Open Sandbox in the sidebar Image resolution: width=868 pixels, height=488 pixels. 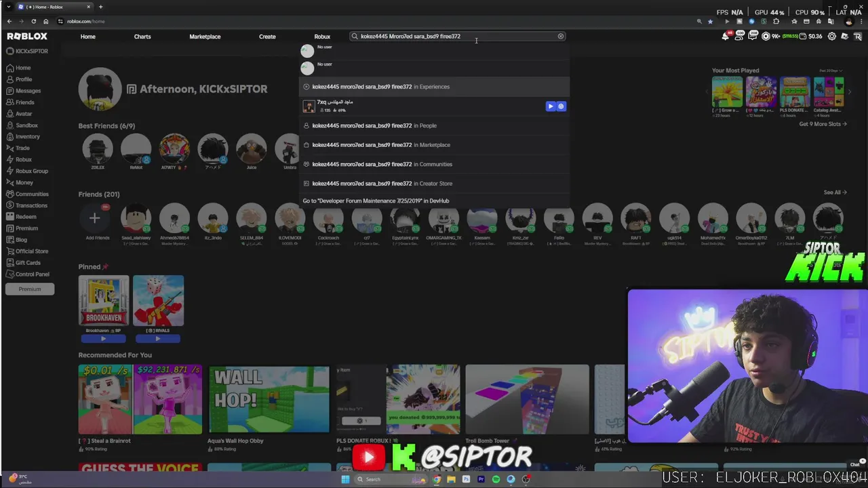point(22,125)
